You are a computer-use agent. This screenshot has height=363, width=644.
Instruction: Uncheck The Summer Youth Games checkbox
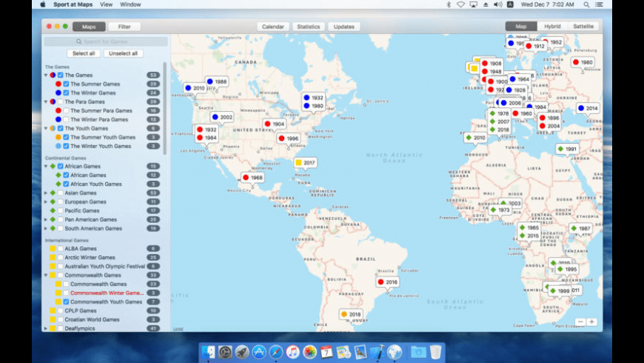pos(66,137)
